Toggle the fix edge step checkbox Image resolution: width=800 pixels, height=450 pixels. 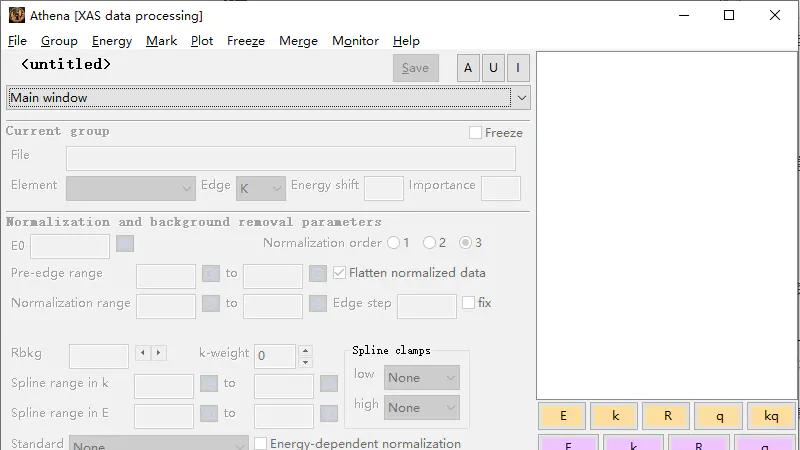pos(468,303)
